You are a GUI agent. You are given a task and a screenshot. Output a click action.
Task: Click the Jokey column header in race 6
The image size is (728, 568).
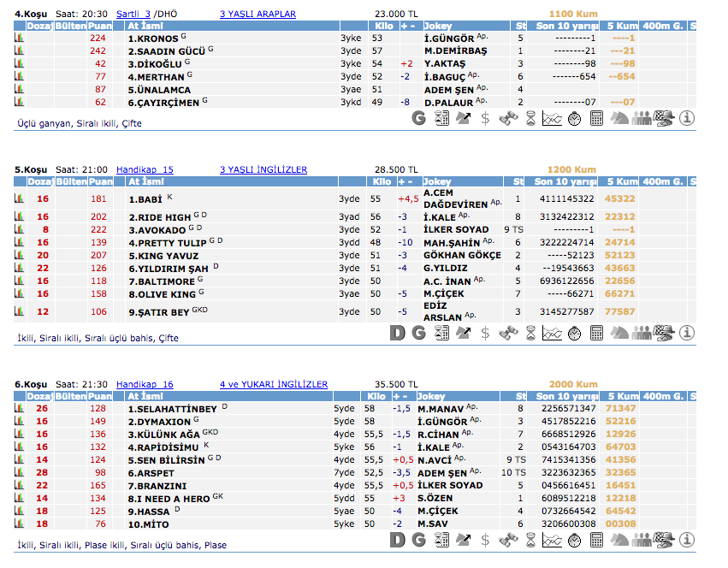437,396
